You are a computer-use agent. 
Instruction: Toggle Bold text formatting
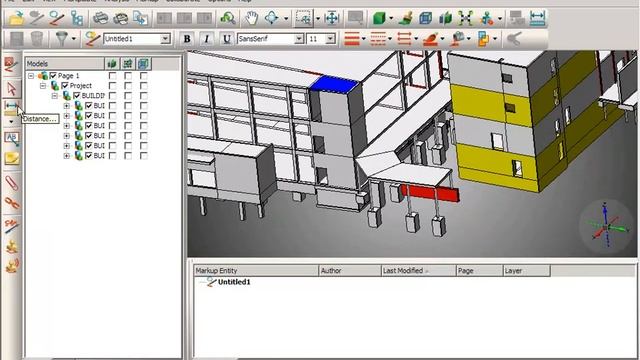coord(187,39)
